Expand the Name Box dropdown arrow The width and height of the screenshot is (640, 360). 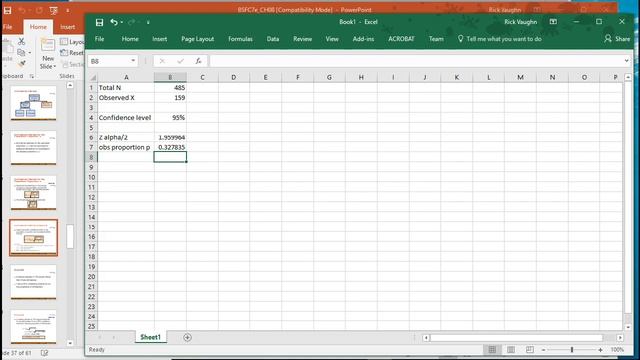tap(133, 61)
